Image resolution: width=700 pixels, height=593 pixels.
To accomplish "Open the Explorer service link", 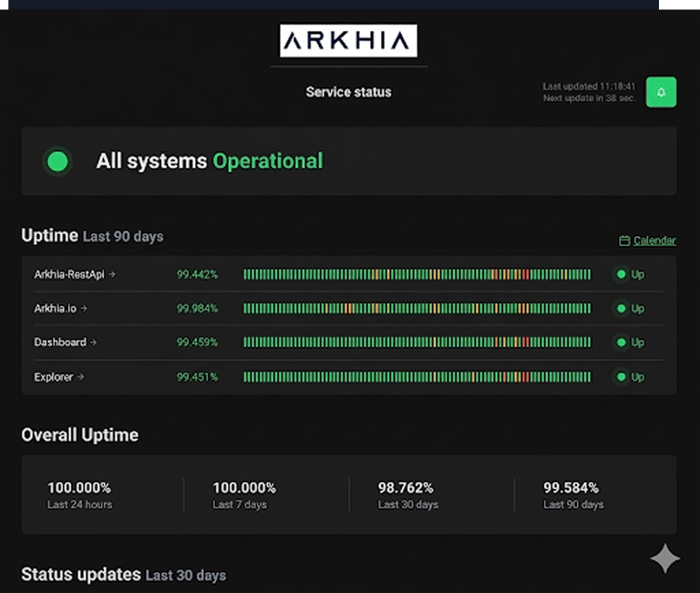I will (58, 377).
